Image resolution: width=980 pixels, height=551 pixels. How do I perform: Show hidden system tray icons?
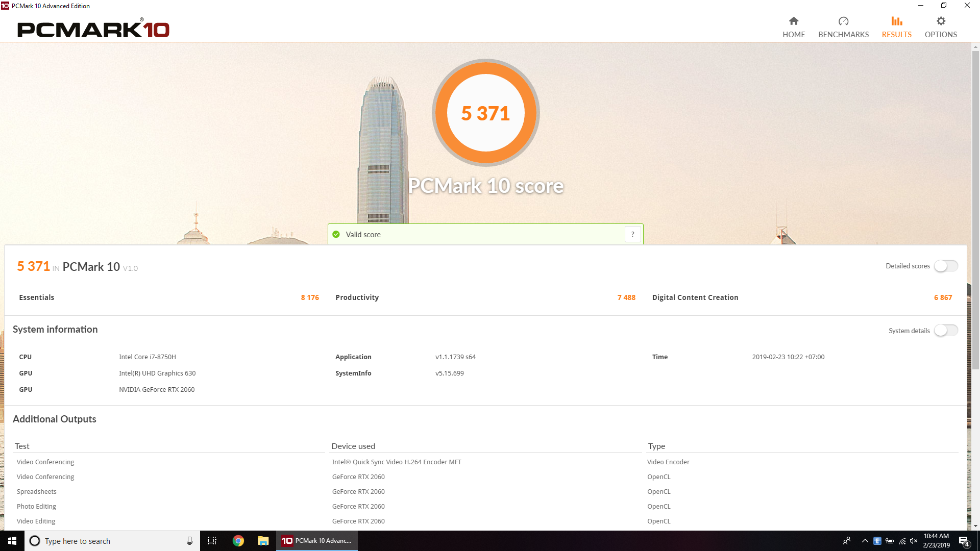[865, 541]
